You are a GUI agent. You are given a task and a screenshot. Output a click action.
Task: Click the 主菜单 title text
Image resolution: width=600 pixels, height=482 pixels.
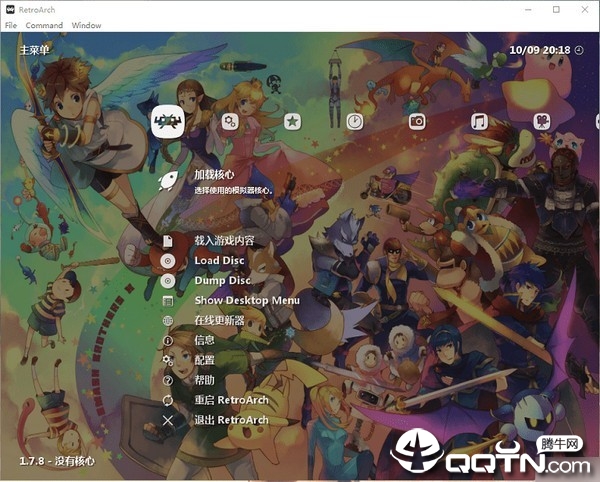tap(34, 50)
